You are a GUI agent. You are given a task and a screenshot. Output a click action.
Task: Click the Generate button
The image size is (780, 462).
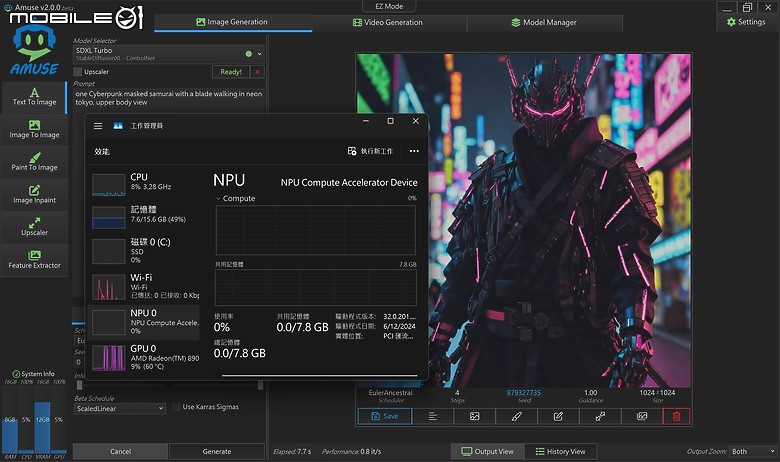217,452
